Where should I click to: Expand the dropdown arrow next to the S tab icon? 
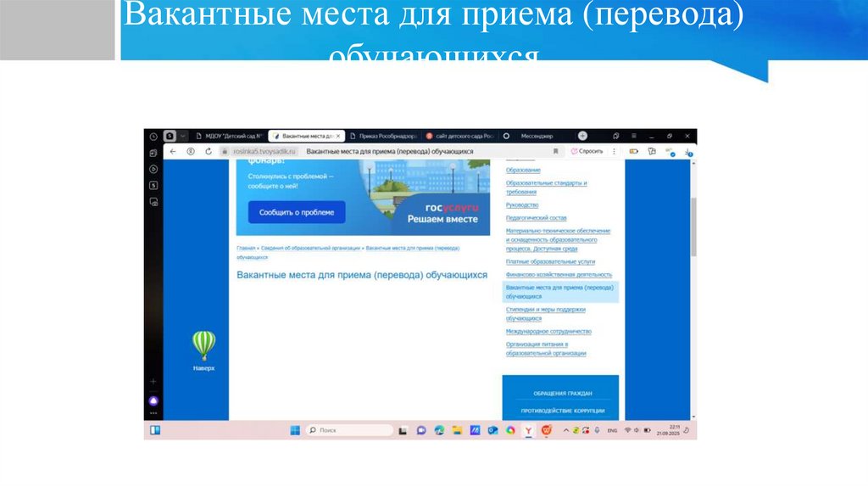click(183, 136)
